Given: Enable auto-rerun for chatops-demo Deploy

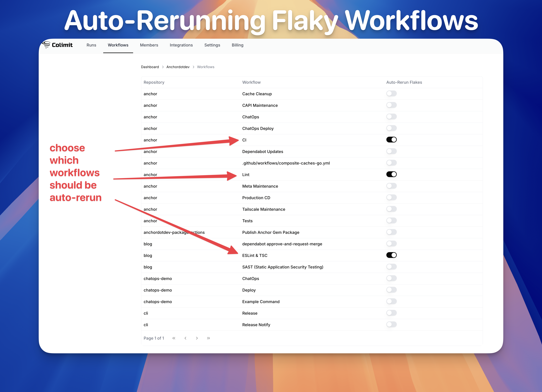Looking at the screenshot, I should (x=391, y=290).
